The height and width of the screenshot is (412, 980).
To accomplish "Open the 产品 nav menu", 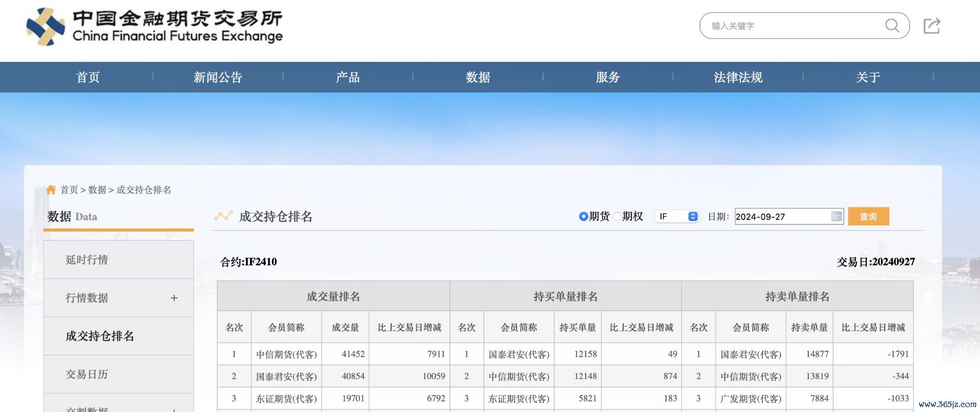I will (x=348, y=77).
